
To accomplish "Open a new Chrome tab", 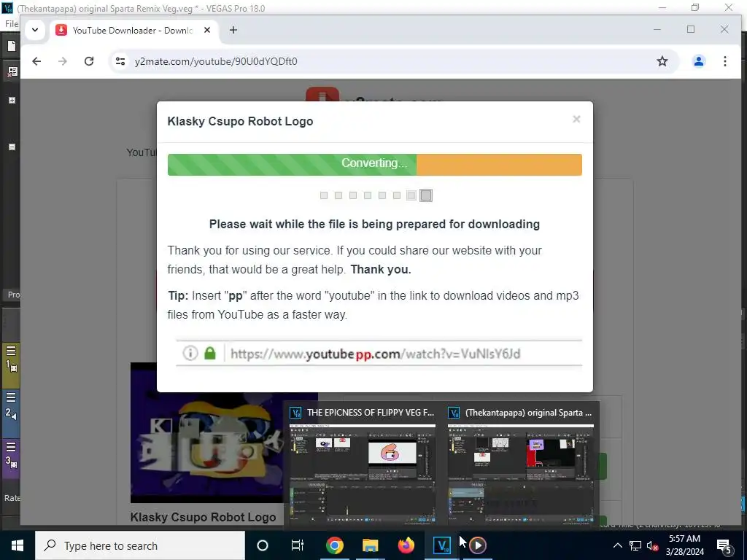I will click(233, 30).
